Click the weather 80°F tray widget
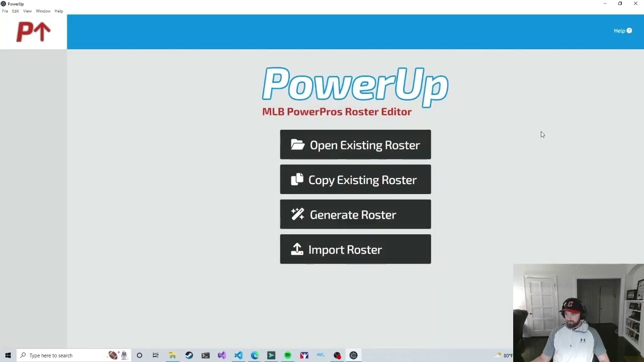 [504, 355]
